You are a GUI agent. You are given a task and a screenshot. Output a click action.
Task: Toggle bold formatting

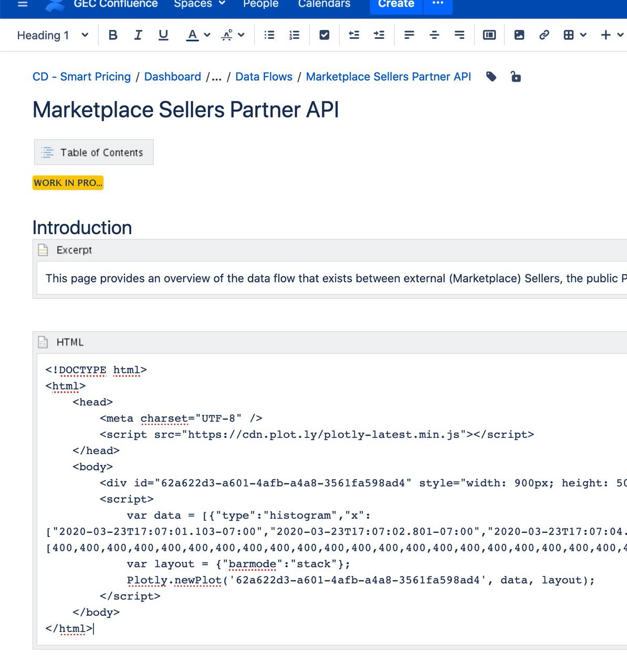point(112,35)
